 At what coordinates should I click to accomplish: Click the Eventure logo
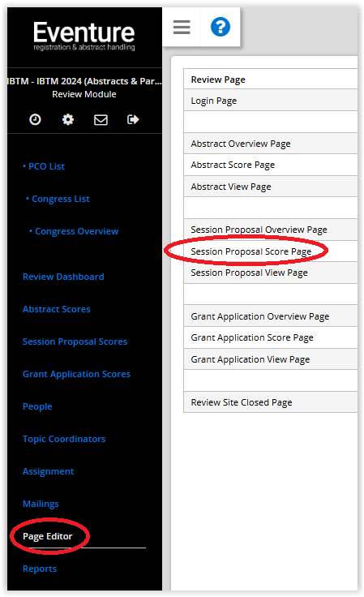tap(84, 37)
